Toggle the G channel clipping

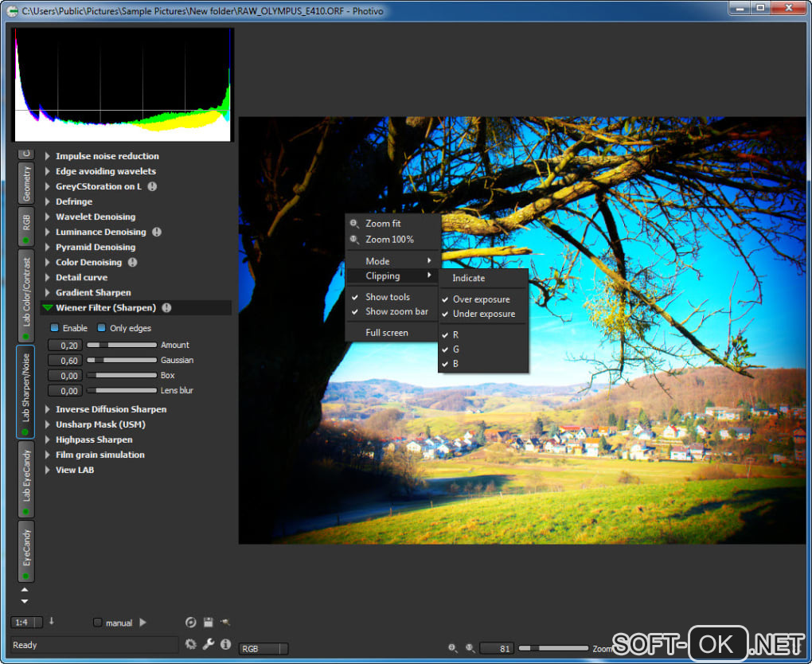(x=482, y=350)
